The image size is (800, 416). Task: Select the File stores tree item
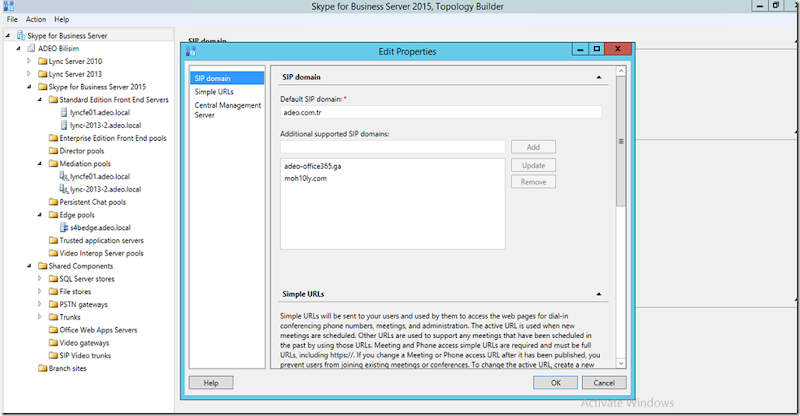[75, 291]
